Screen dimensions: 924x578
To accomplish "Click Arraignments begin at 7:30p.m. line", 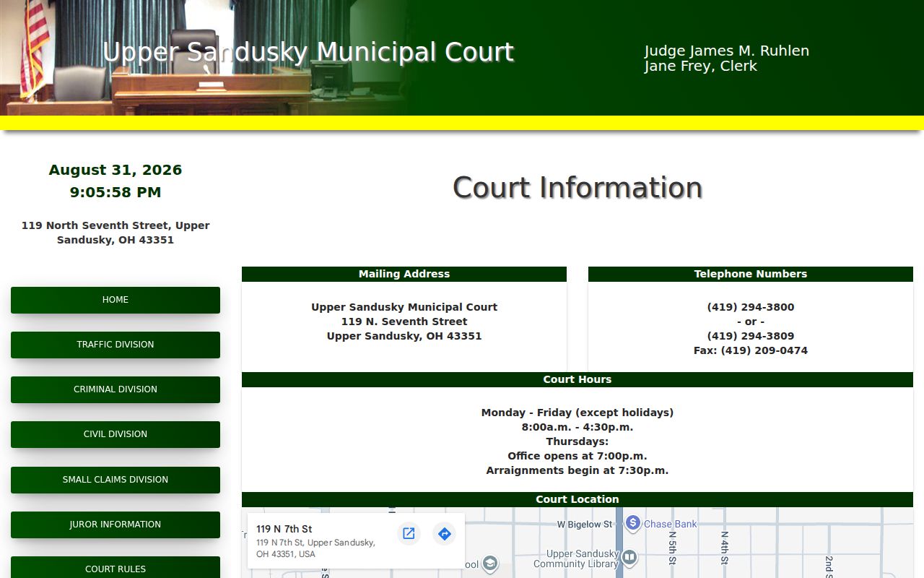I will (577, 470).
